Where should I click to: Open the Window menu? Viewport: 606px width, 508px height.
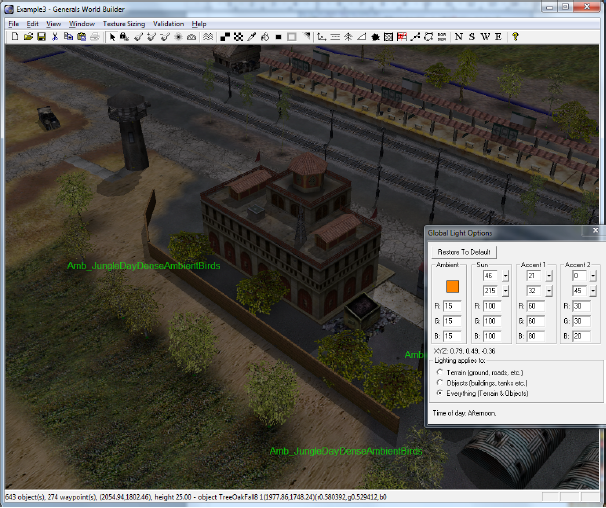click(x=82, y=23)
